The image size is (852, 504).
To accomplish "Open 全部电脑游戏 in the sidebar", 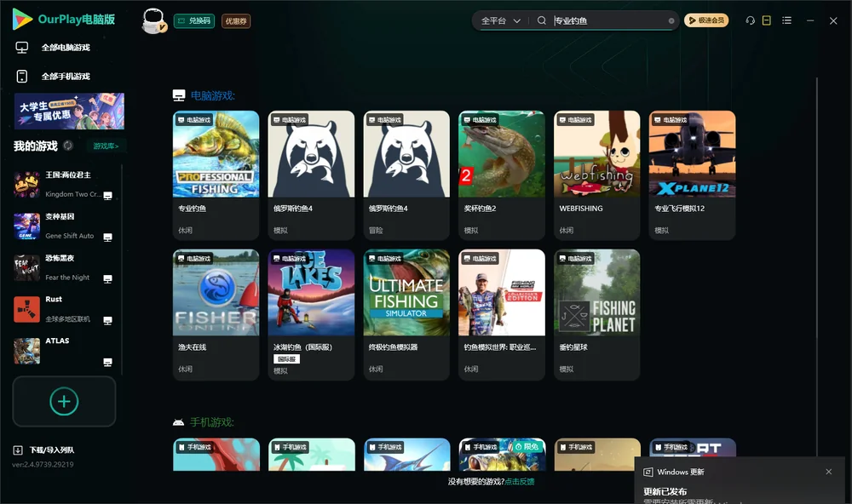I will 66,48.
